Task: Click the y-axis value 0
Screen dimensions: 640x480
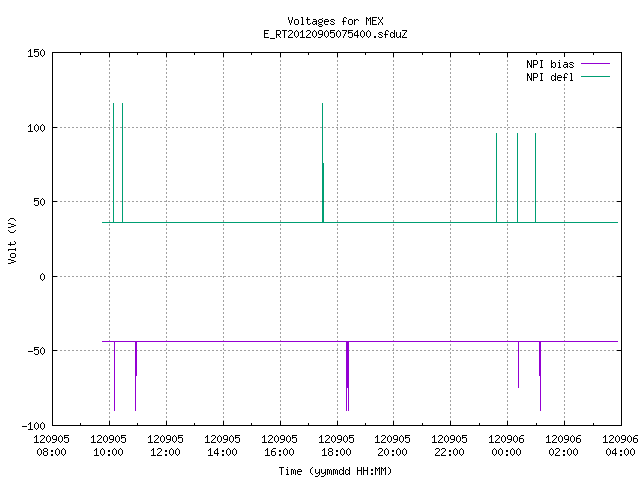Action: tap(42, 277)
